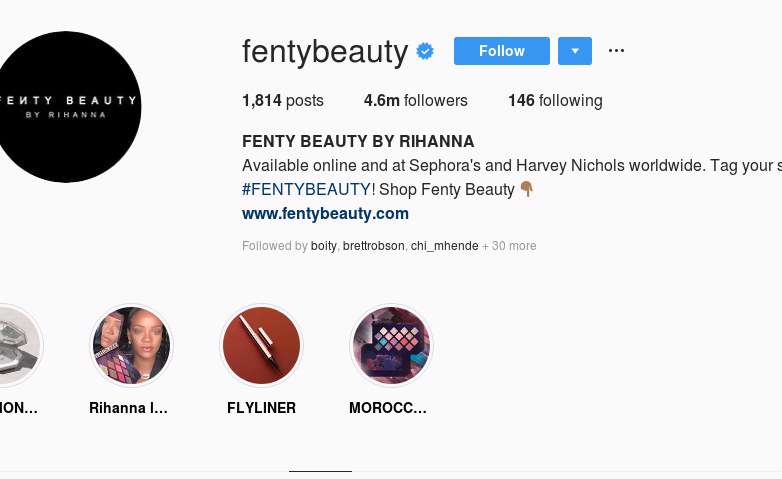
Task: Open the 4.6m followers list
Action: (415, 100)
